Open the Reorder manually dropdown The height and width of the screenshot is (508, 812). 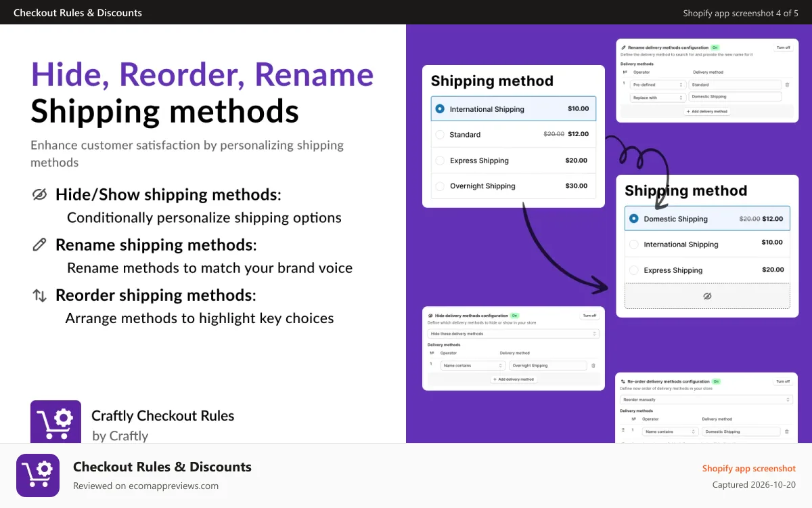[706, 400]
